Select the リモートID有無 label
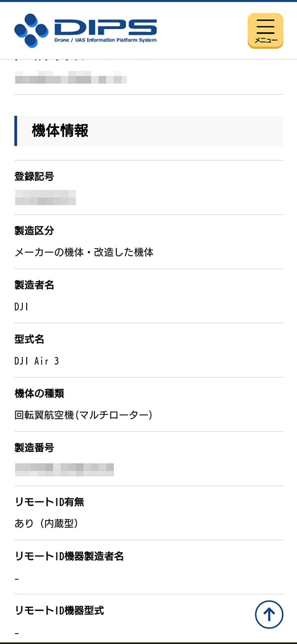This screenshot has height=644, width=297. (x=49, y=502)
